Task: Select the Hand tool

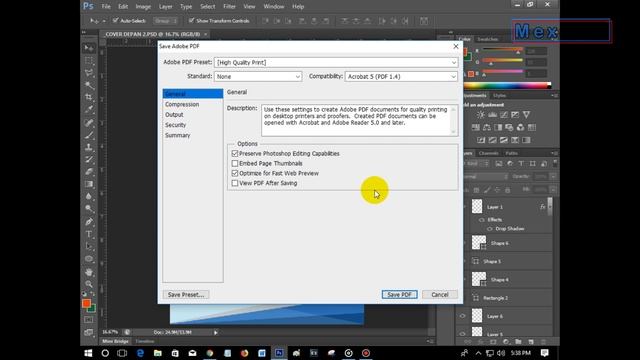Action: 89,272
